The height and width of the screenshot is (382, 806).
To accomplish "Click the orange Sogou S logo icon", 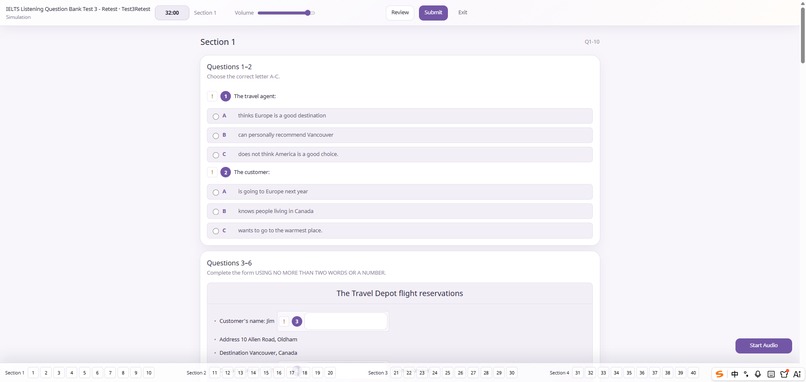I will pos(720,374).
